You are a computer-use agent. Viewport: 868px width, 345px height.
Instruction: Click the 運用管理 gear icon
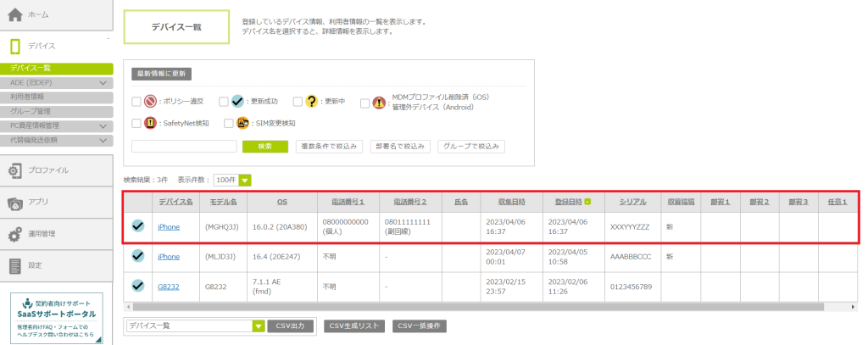(x=15, y=234)
